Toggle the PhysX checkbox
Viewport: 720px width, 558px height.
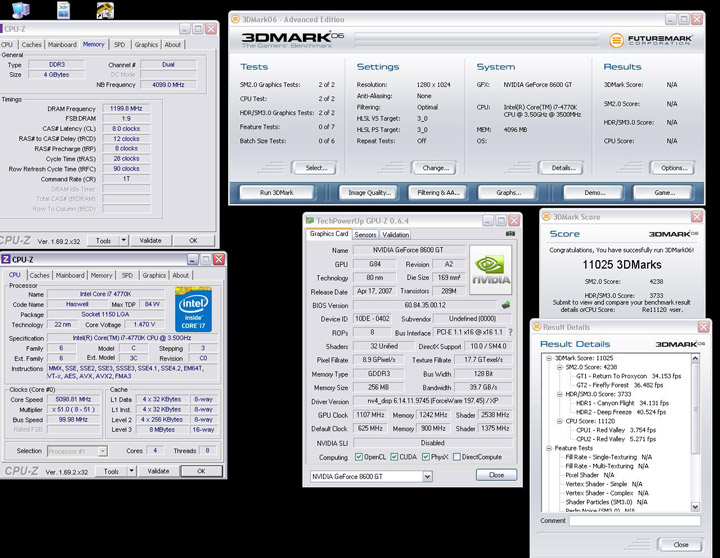click(x=426, y=457)
